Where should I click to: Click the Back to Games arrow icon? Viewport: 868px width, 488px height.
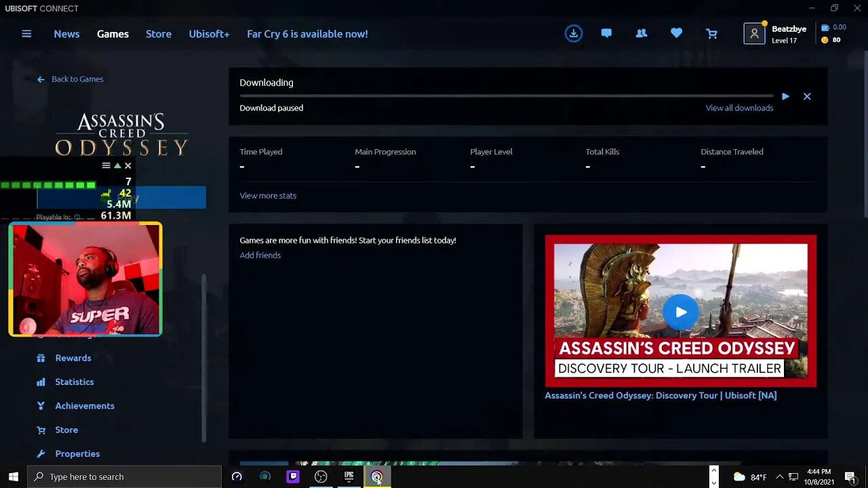click(x=41, y=79)
